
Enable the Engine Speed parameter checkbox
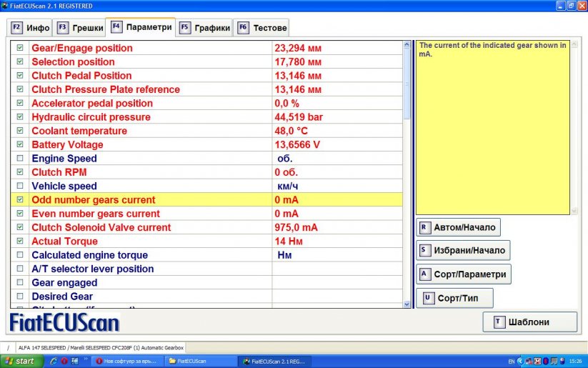tap(20, 158)
